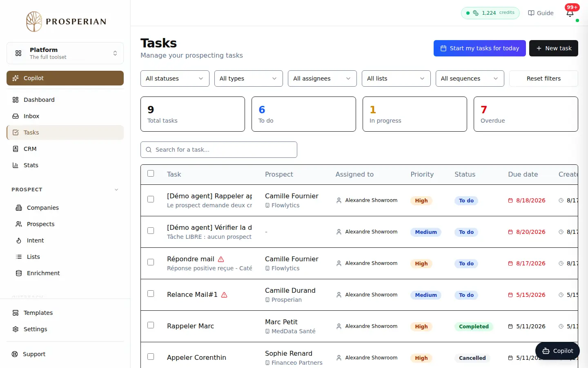
Task: Open the All sequences filter dropdown
Action: pos(470,79)
